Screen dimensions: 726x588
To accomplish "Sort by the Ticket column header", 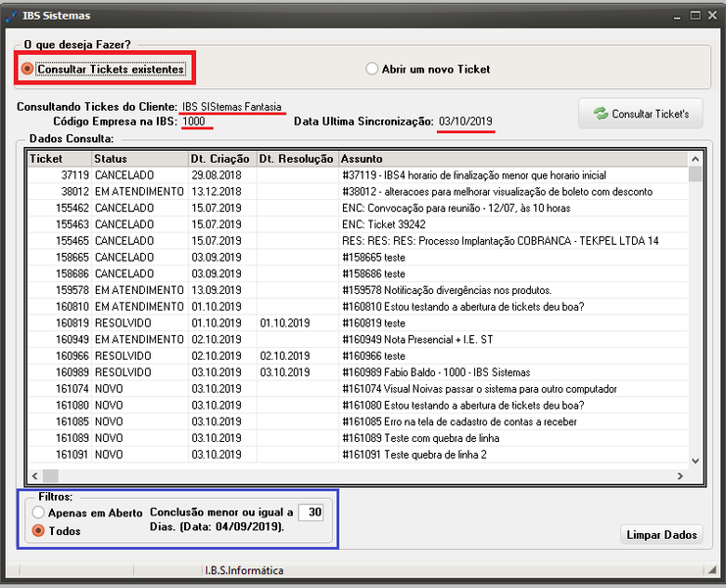I will click(x=60, y=159).
